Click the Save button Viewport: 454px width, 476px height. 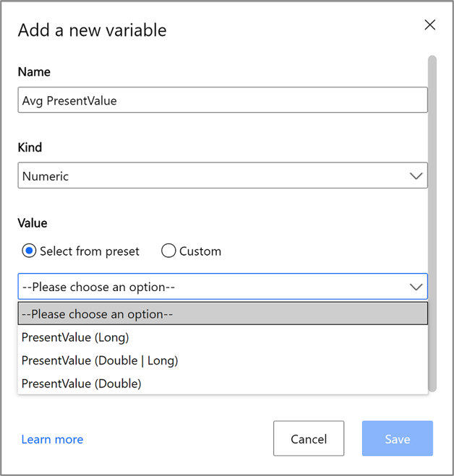coord(397,439)
